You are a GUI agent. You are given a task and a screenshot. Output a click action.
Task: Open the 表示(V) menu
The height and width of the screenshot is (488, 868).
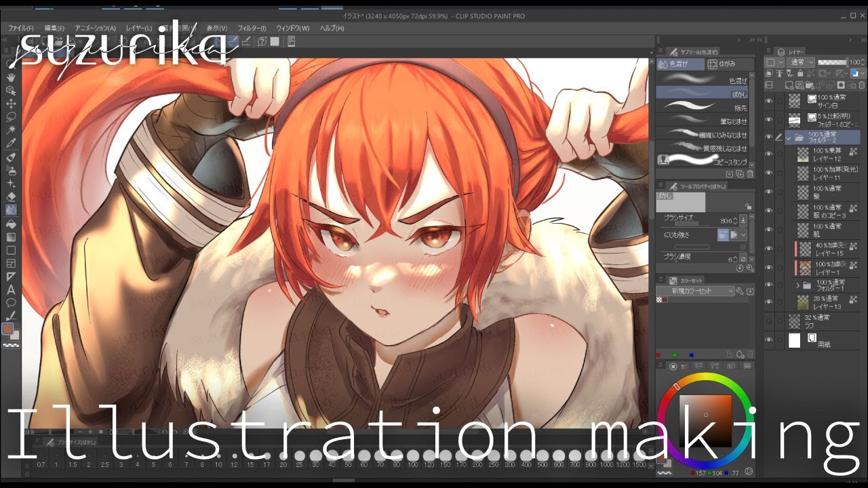click(216, 28)
